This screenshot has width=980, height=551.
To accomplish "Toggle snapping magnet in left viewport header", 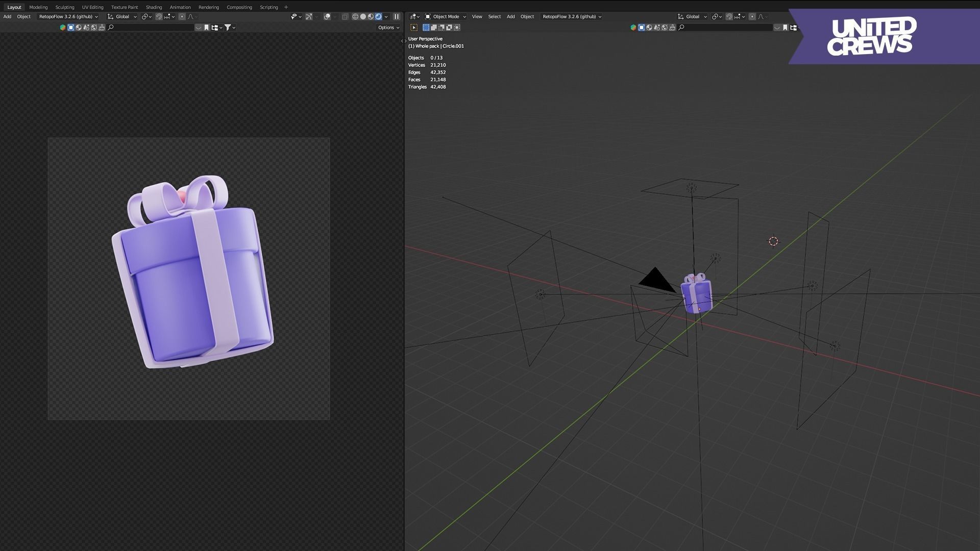I will [159, 16].
